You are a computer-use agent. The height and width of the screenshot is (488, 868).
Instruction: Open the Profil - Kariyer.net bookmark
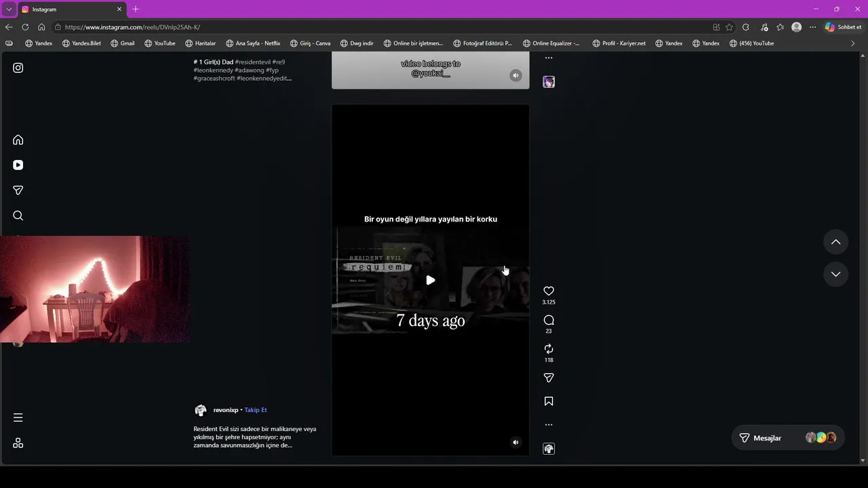618,43
